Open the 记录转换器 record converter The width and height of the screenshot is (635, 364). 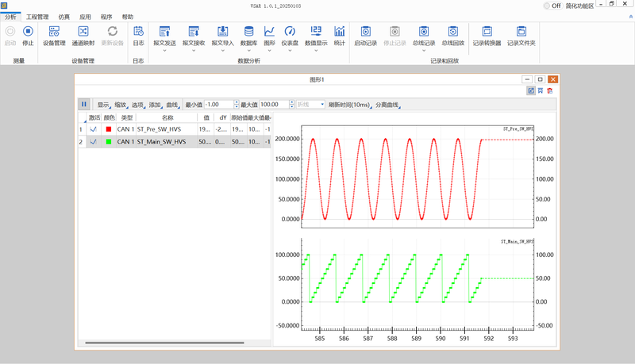[487, 35]
